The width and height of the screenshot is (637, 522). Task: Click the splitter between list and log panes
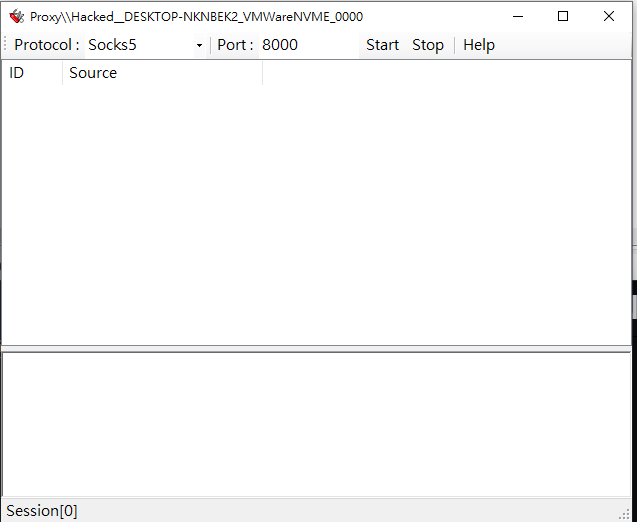click(x=315, y=348)
